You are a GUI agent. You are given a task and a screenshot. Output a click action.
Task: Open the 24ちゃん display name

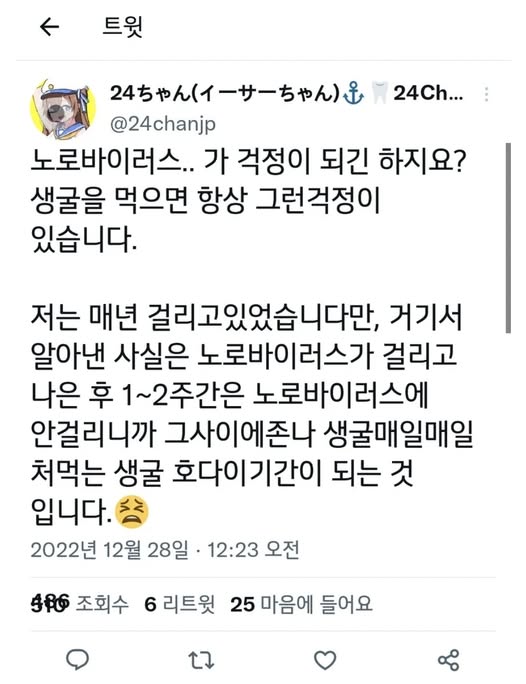[225, 93]
